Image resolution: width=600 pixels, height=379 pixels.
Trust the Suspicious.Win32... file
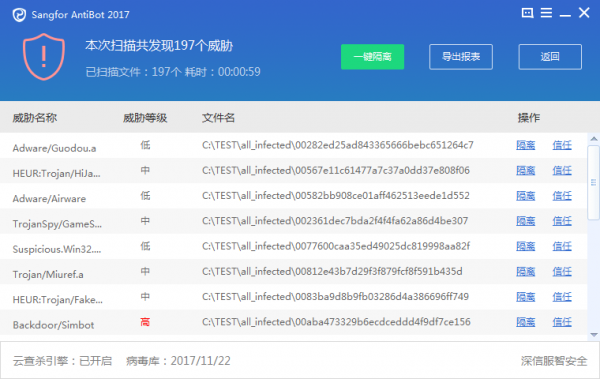tap(562, 246)
